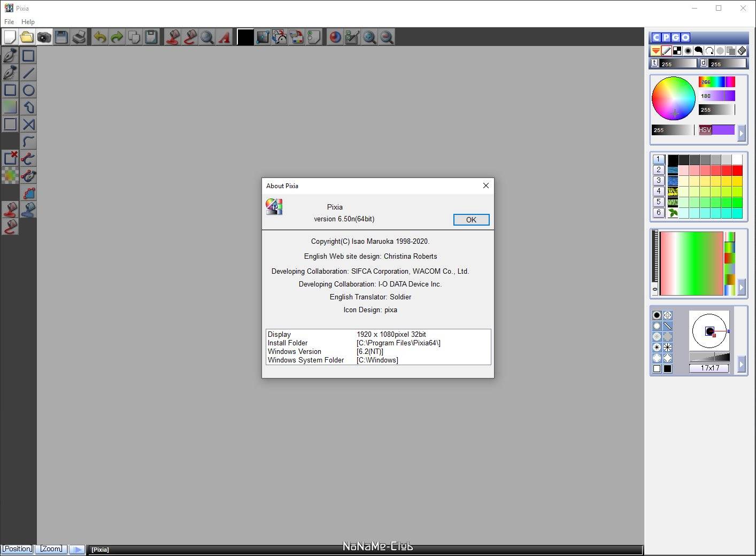This screenshot has width=756, height=556.
Task: Switch to palette set 1
Action: [x=659, y=159]
